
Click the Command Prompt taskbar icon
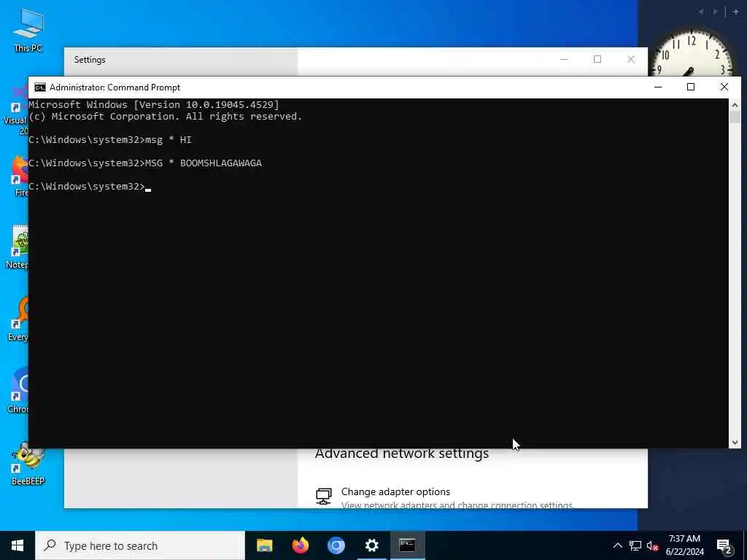click(407, 545)
